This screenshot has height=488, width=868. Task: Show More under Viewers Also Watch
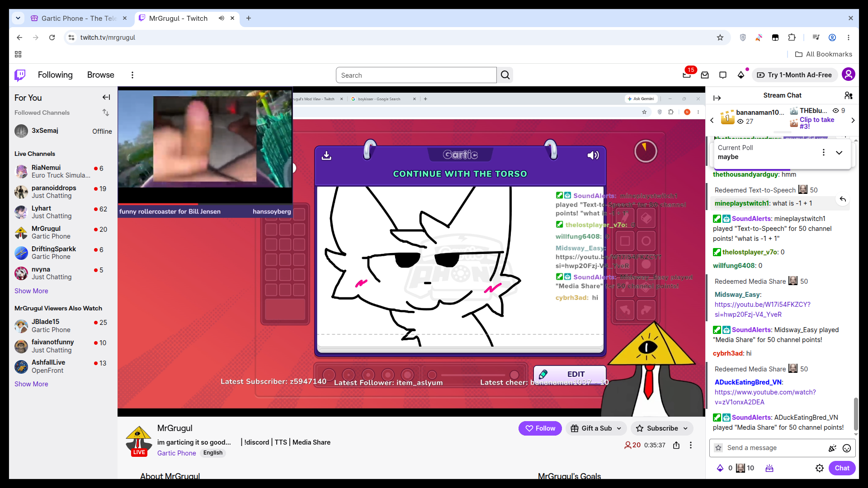[31, 384]
